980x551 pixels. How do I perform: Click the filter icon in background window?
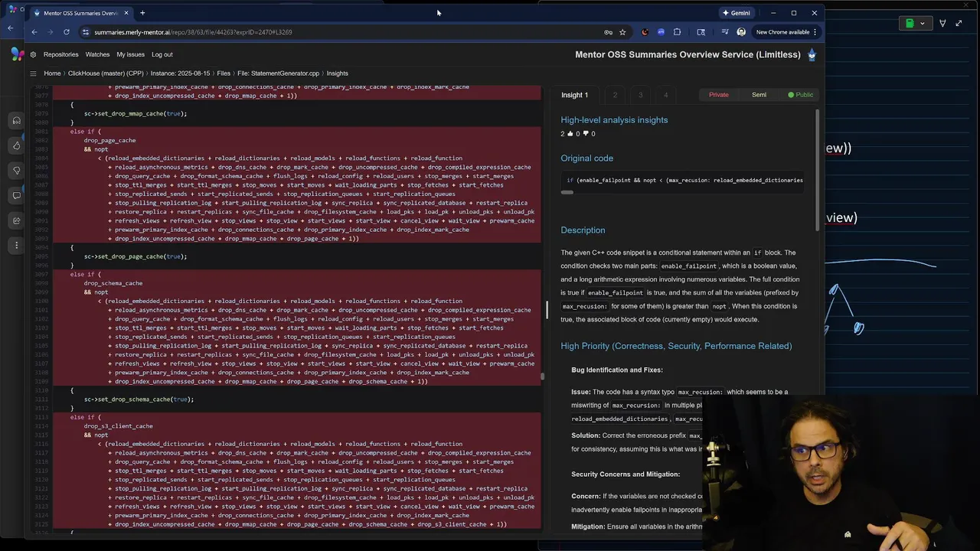(942, 24)
